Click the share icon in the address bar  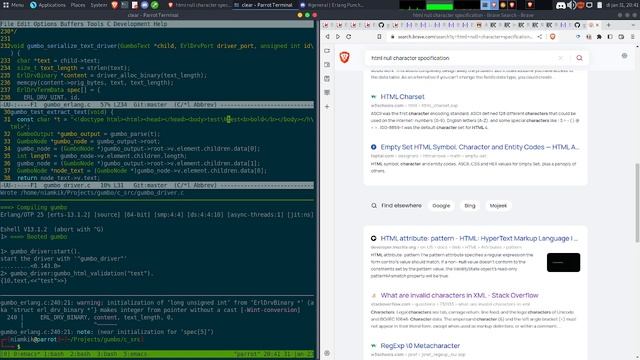click(540, 37)
